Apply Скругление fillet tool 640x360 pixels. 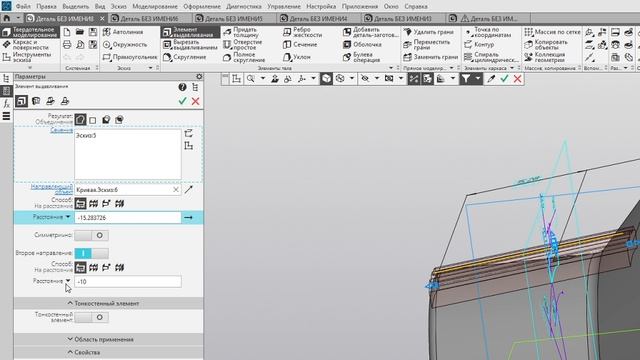(x=185, y=57)
